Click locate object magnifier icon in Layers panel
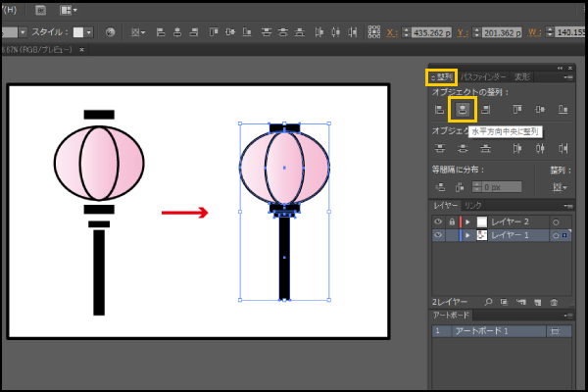 (488, 302)
